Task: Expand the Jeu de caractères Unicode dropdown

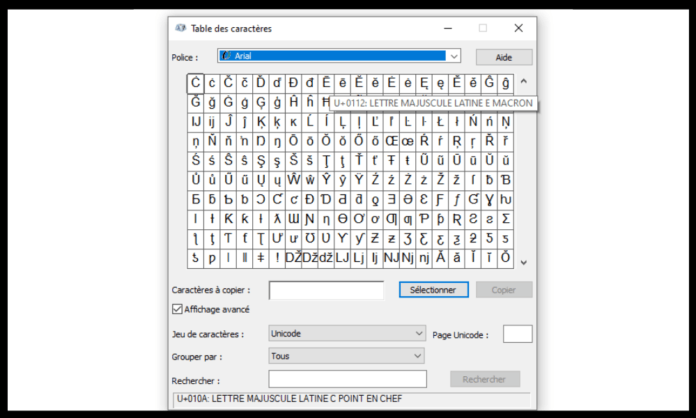Action: coord(347,333)
